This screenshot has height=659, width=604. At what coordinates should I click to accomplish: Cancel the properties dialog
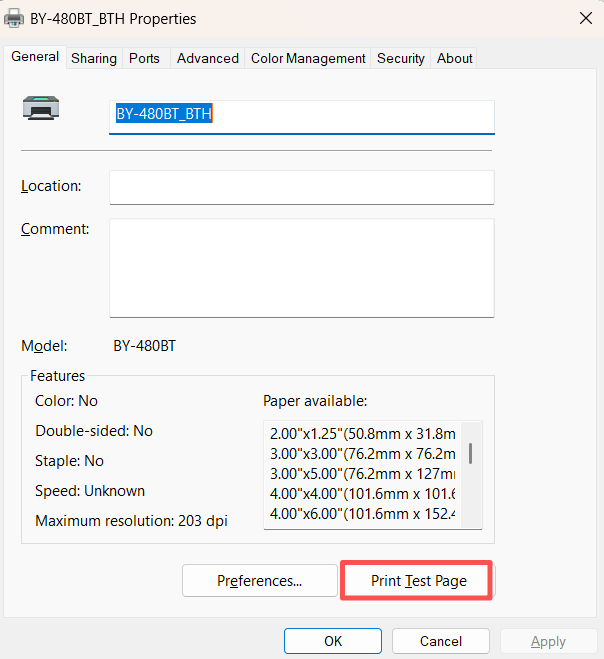[441, 641]
